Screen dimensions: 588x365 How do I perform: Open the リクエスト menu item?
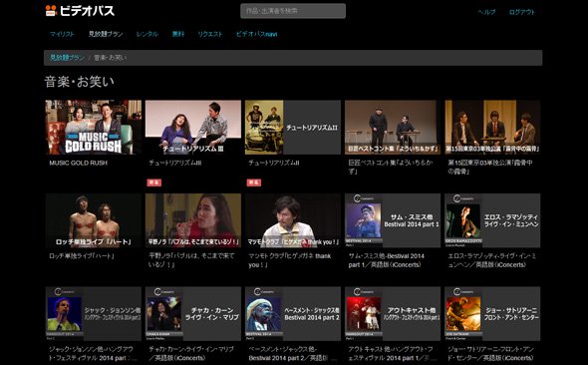coord(210,34)
